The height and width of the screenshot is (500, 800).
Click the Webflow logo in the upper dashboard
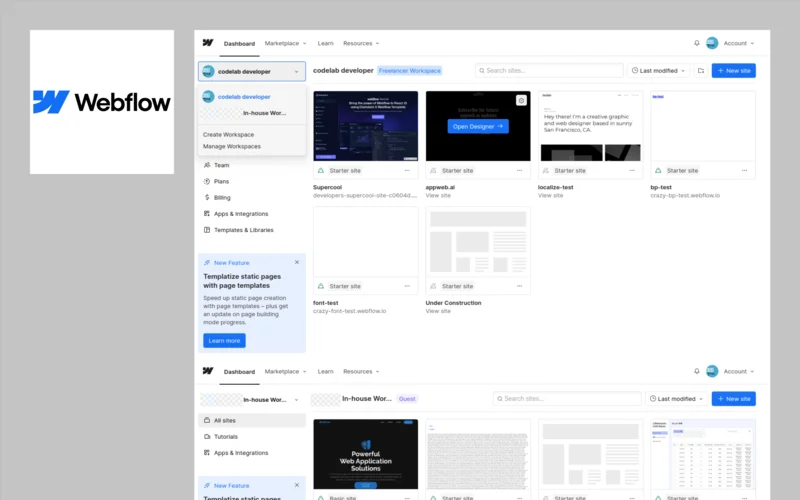[208, 43]
